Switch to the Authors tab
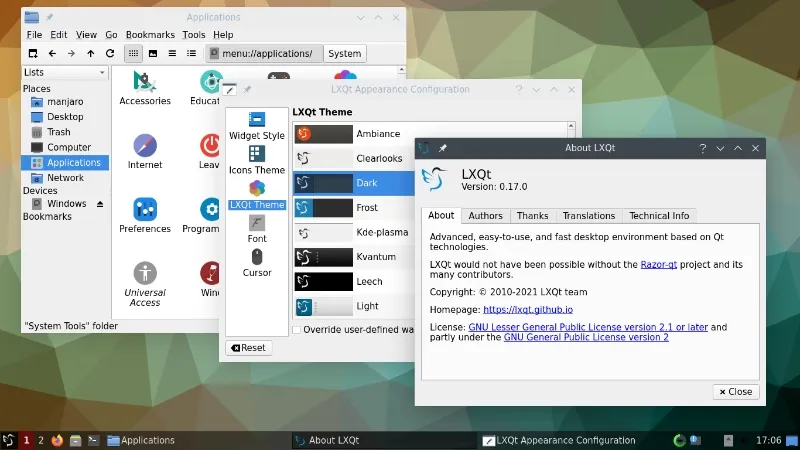This screenshot has height=450, width=800. (x=485, y=216)
